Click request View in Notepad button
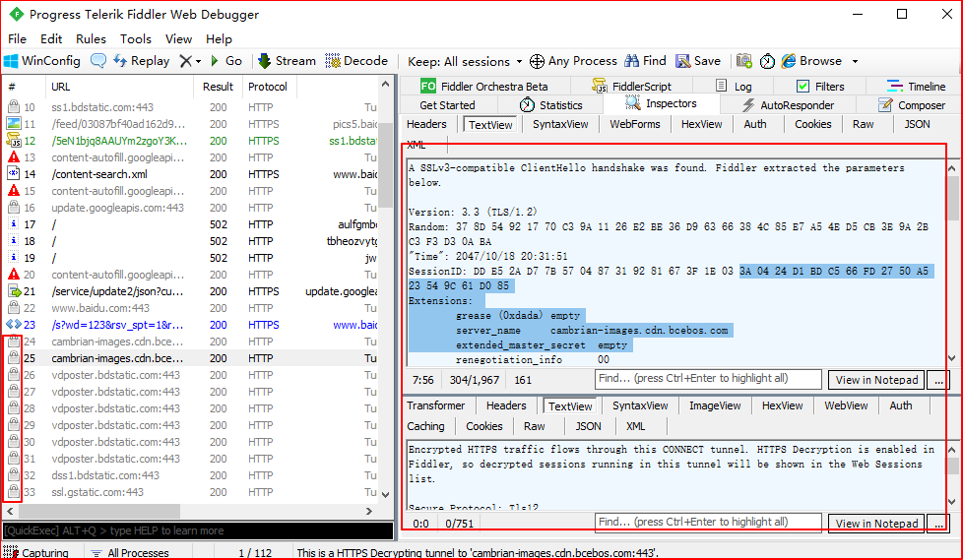 click(876, 380)
